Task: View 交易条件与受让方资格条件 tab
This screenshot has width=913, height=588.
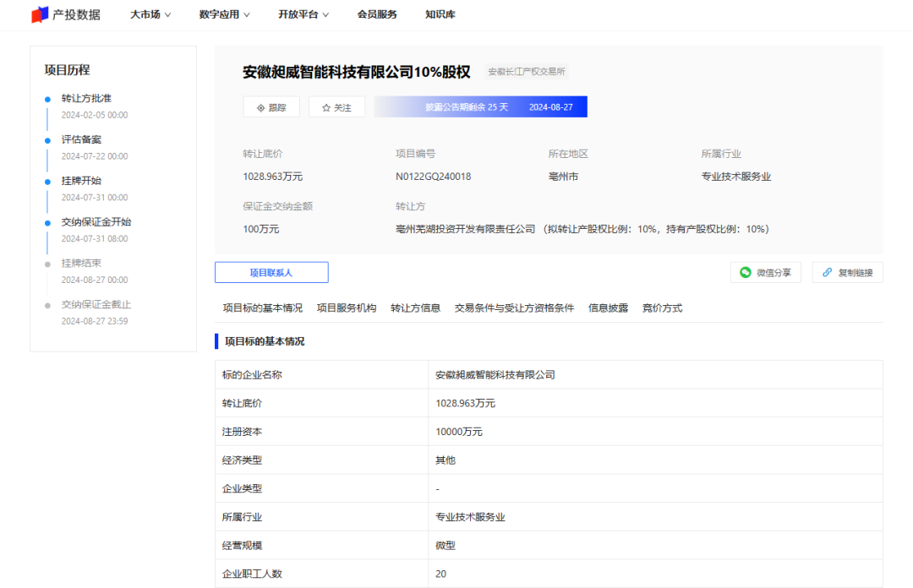Action: [x=514, y=308]
